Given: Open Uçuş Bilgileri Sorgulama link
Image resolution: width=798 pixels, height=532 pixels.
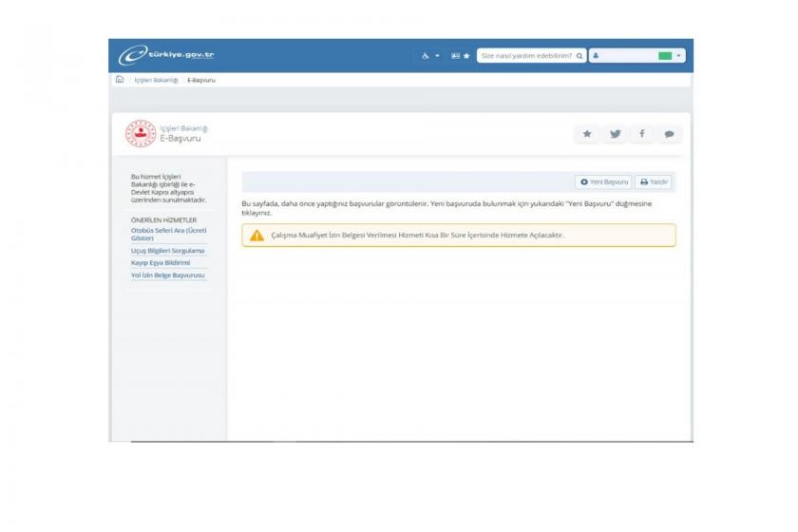Looking at the screenshot, I should pyautogui.click(x=167, y=251).
